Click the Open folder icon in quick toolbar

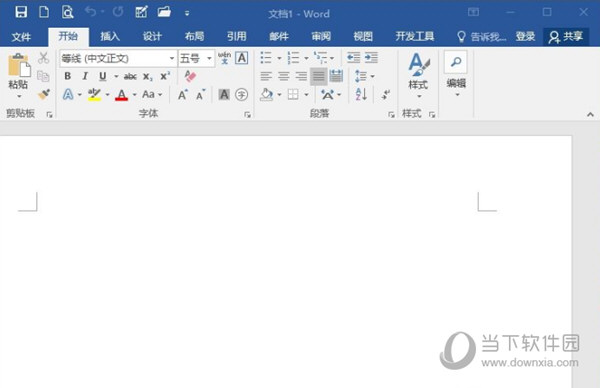point(164,12)
